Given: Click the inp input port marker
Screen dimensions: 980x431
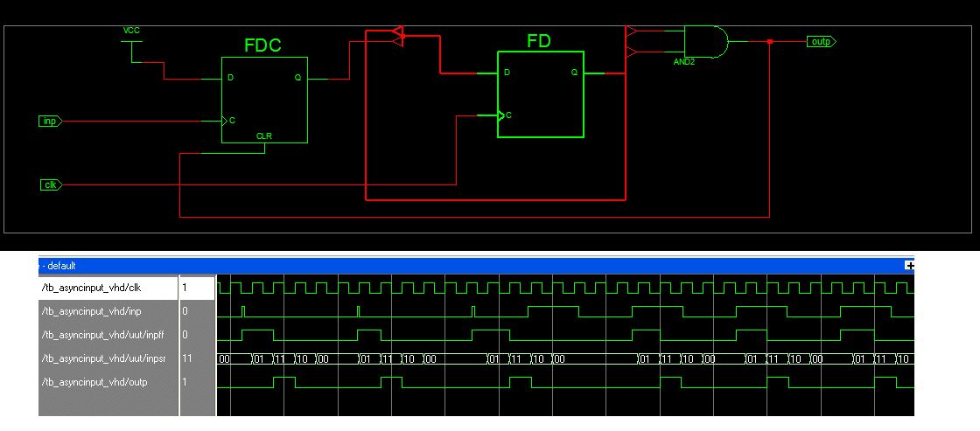Looking at the screenshot, I should tap(50, 122).
